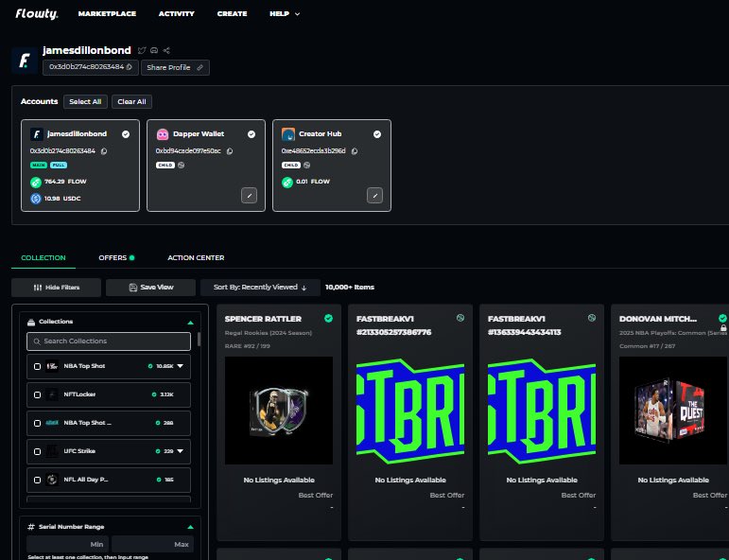Check the UFC Strike collection box
Screen dimensions: 729x560
[38, 451]
